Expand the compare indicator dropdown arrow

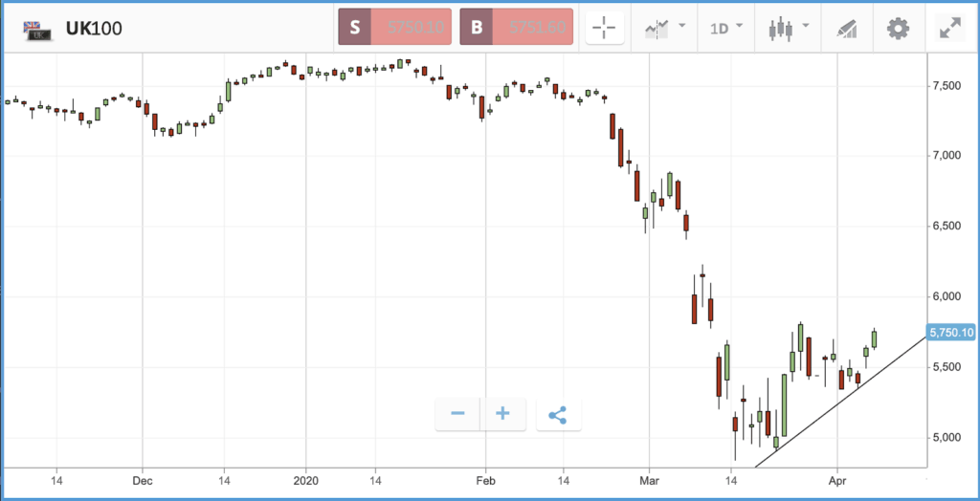pyautogui.click(x=681, y=26)
